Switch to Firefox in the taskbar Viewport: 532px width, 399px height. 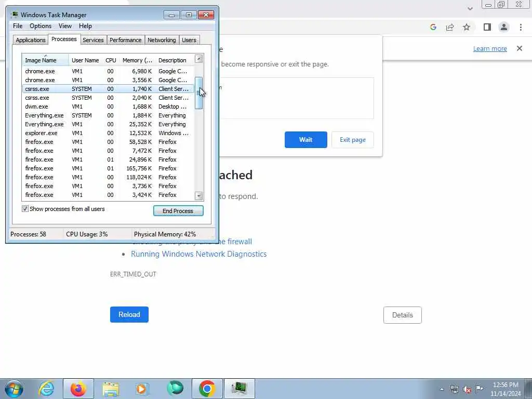point(78,389)
